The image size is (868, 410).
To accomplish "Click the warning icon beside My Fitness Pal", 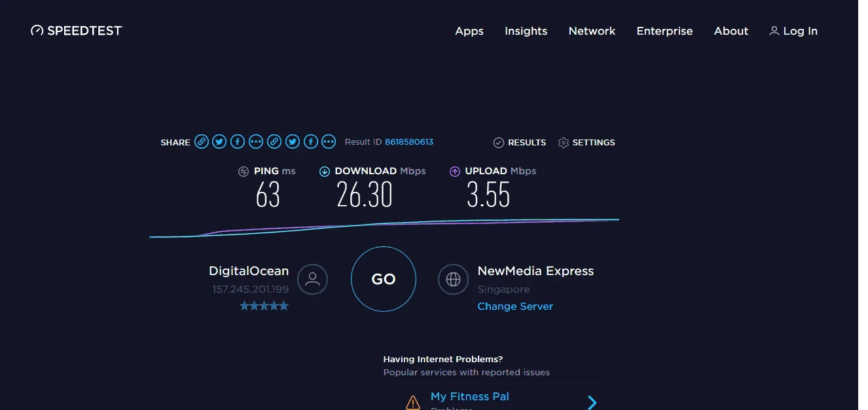I will pyautogui.click(x=412, y=402).
